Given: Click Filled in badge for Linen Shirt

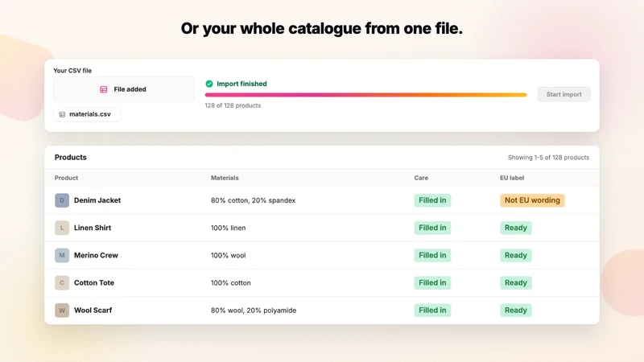Looking at the screenshot, I should tap(432, 228).
